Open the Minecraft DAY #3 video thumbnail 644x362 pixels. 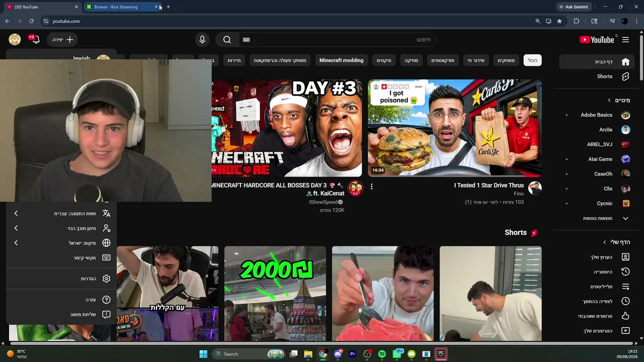[x=287, y=128]
